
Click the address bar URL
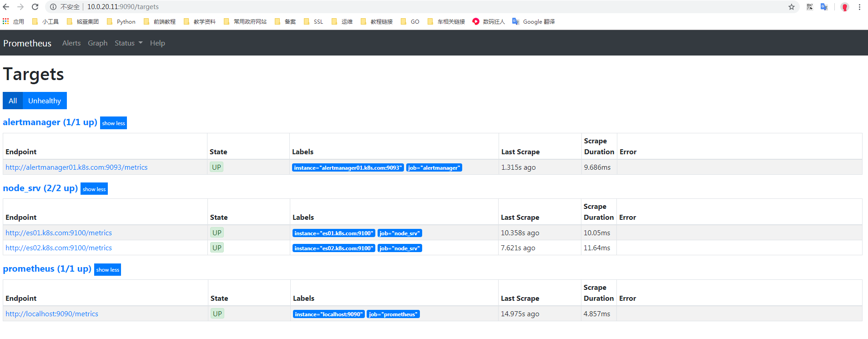point(123,7)
